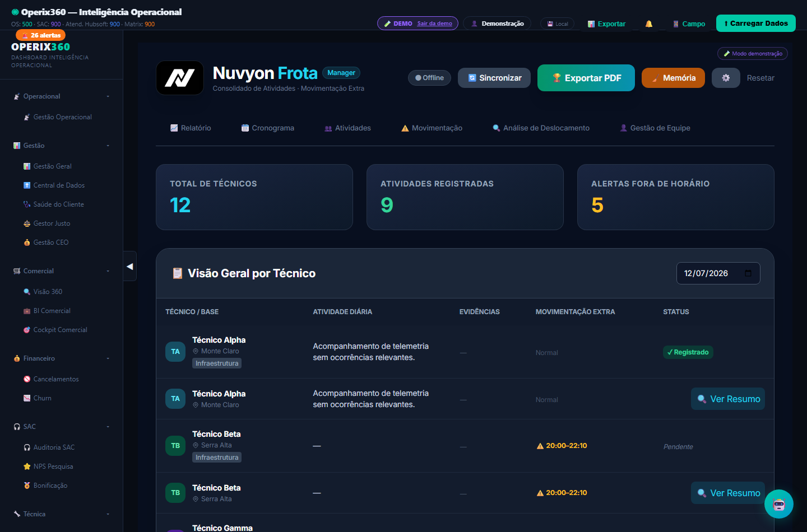Expand the Técnica sidebar section

62,514
